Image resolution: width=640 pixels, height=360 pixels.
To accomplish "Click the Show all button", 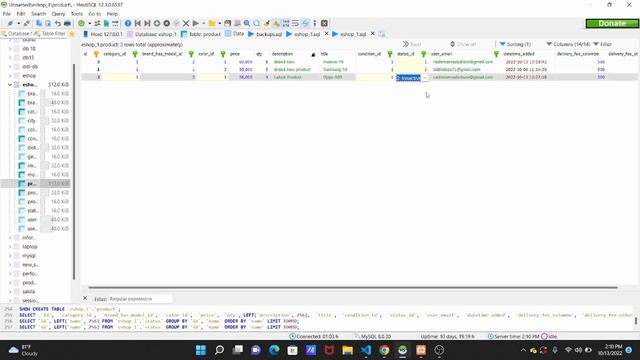I will (x=463, y=44).
